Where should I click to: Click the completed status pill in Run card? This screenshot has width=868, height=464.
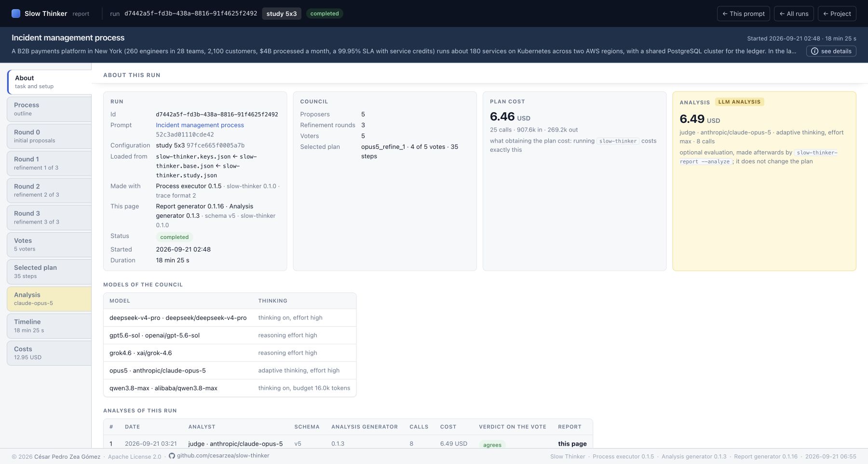[x=174, y=237]
